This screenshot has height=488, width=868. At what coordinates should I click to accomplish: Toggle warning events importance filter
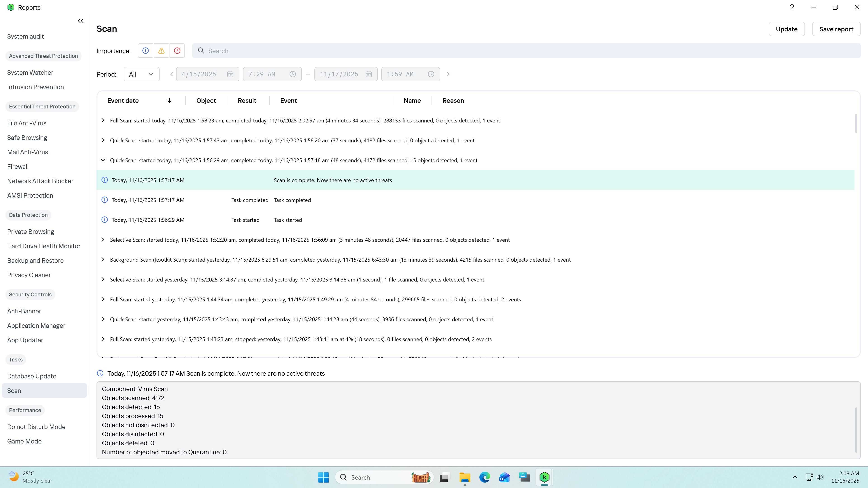[161, 51]
